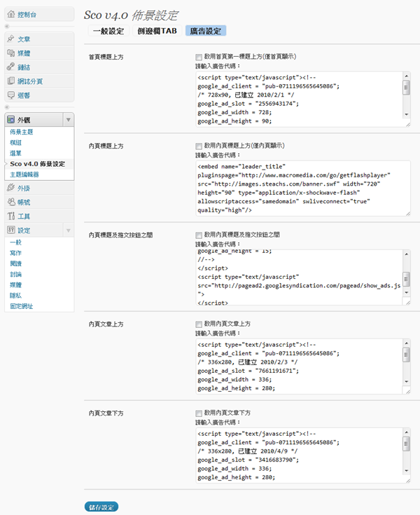Open 設定 via its settings icon
Viewport: 420px width, 515px height.
11,231
